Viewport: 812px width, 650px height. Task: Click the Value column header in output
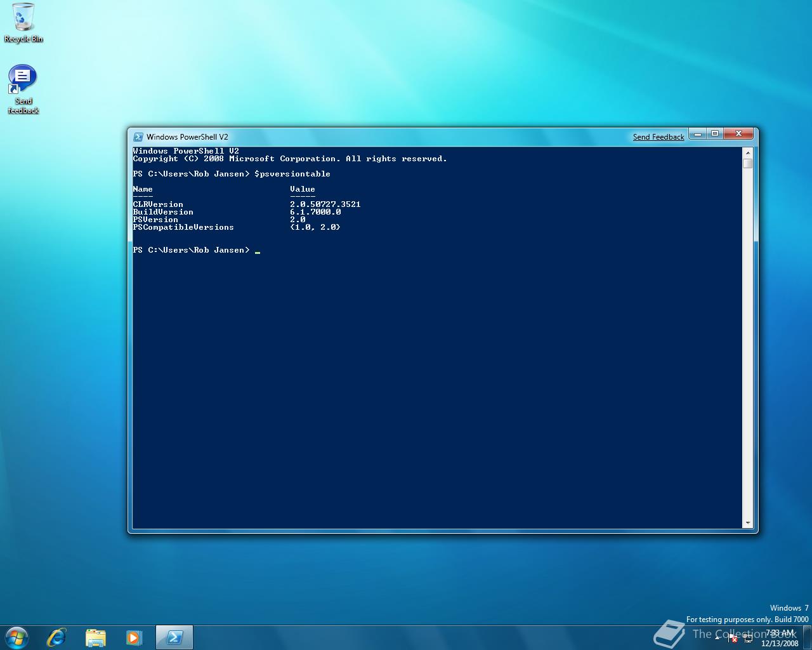(x=303, y=189)
